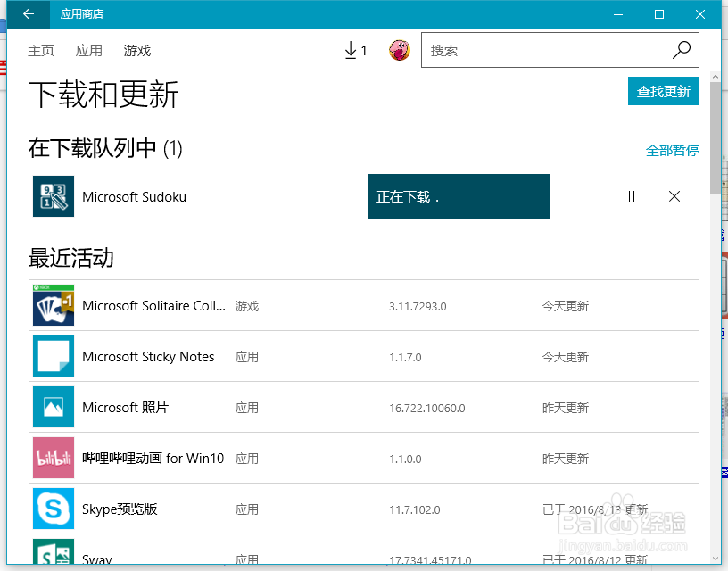Pause the Microsoft Sudoku download
This screenshot has width=728, height=571.
pyautogui.click(x=632, y=196)
